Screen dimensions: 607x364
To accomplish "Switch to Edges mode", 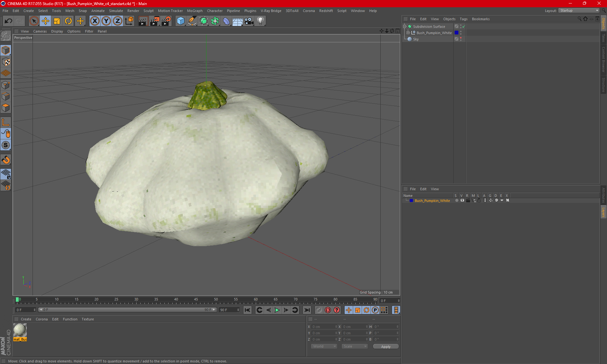I will click(x=6, y=96).
